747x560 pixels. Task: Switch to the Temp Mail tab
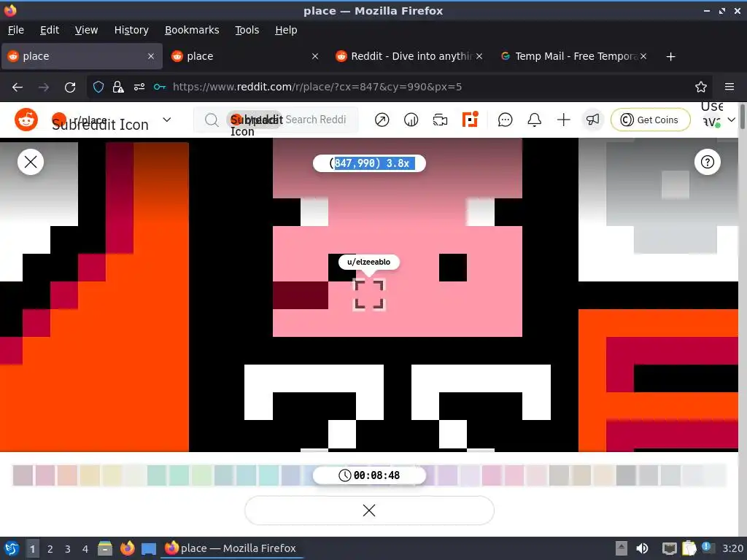coord(573,56)
